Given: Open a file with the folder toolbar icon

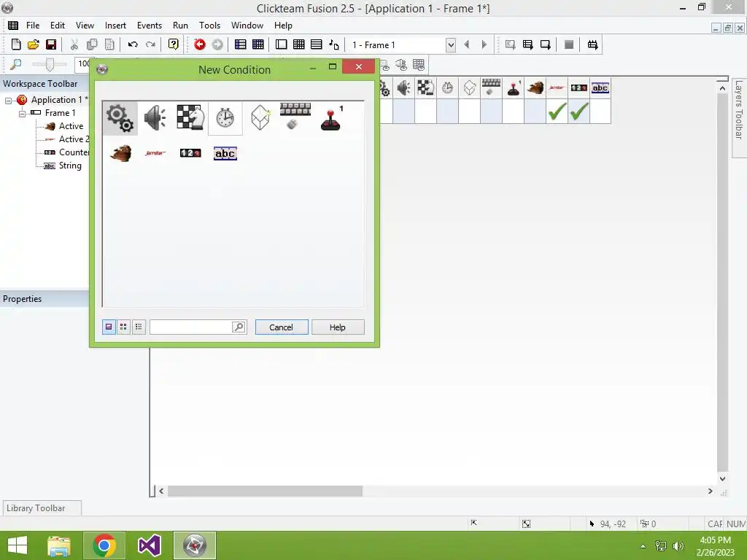Looking at the screenshot, I should click(x=34, y=44).
